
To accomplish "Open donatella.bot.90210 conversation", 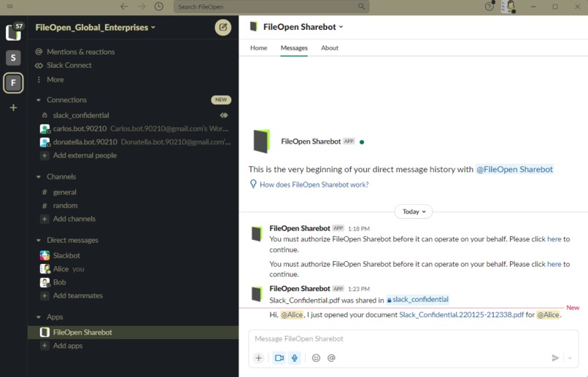I will point(133,142).
